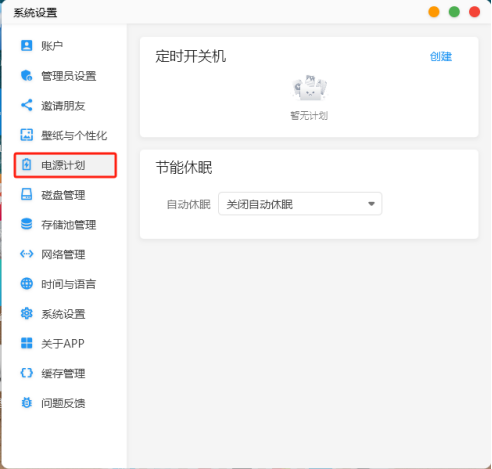The width and height of the screenshot is (492, 469).
Task: Click the 账户 account icon
Action: (x=27, y=45)
